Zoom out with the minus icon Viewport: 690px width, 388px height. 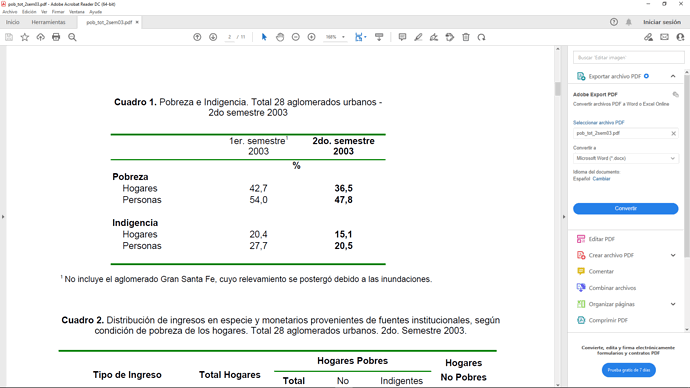pos(296,37)
